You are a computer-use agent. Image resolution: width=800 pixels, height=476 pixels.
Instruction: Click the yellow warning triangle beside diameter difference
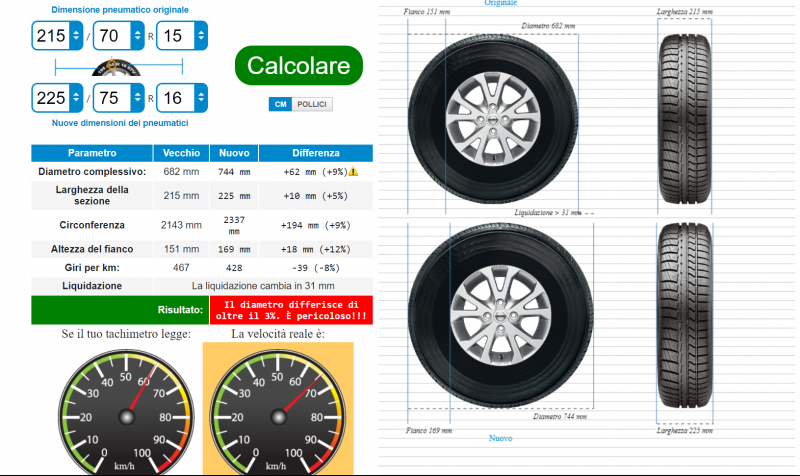[x=353, y=172]
